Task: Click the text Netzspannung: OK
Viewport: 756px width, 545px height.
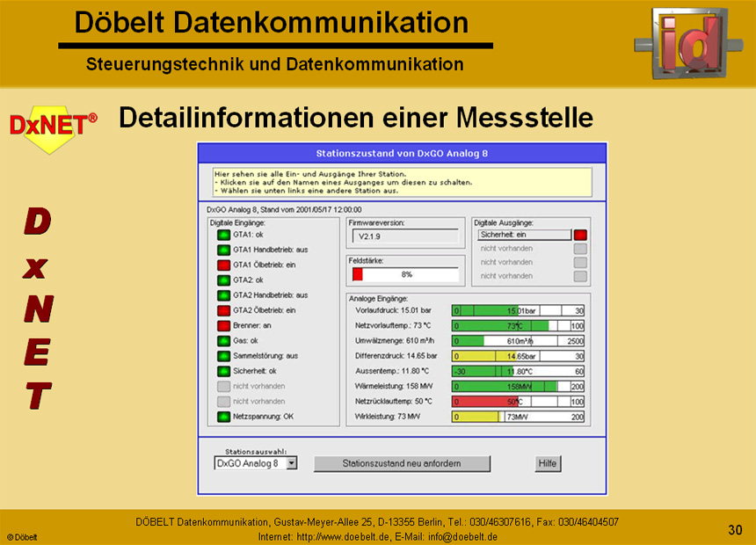Action: (x=263, y=417)
